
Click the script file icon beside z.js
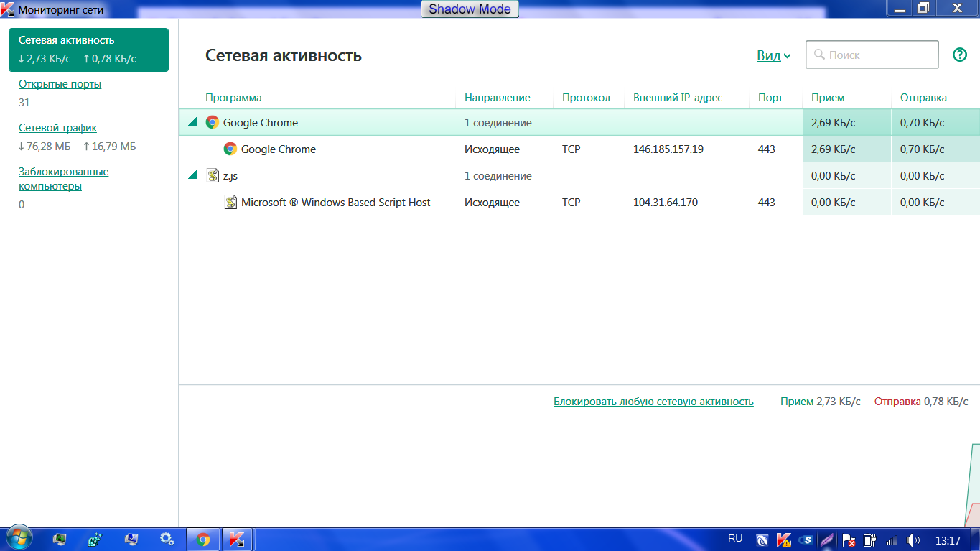(x=212, y=175)
